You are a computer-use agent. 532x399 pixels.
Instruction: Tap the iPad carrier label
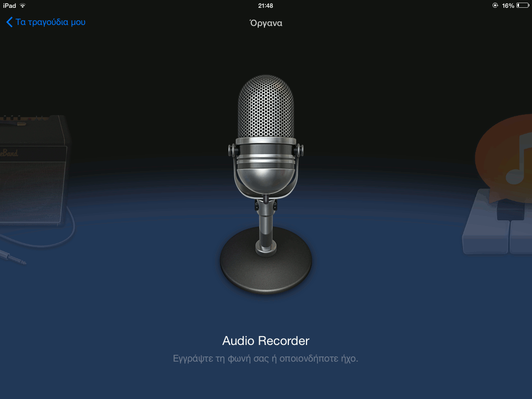(x=9, y=6)
